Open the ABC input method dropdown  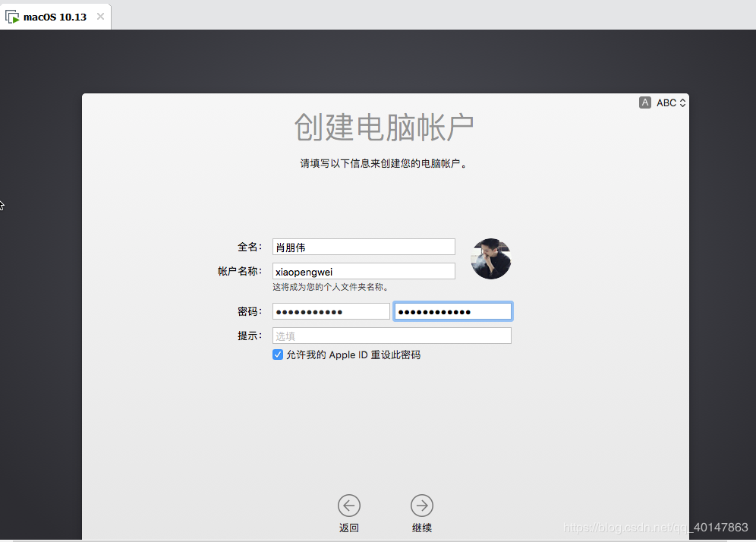pyautogui.click(x=666, y=102)
